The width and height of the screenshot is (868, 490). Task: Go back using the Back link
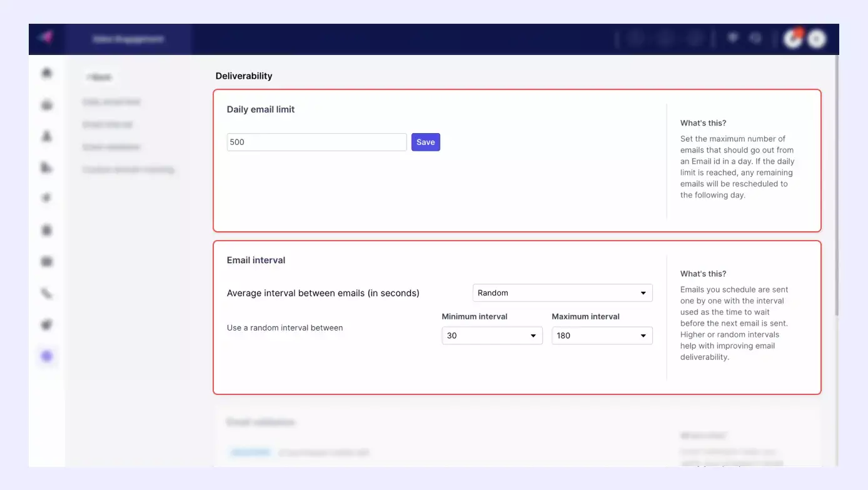[100, 77]
